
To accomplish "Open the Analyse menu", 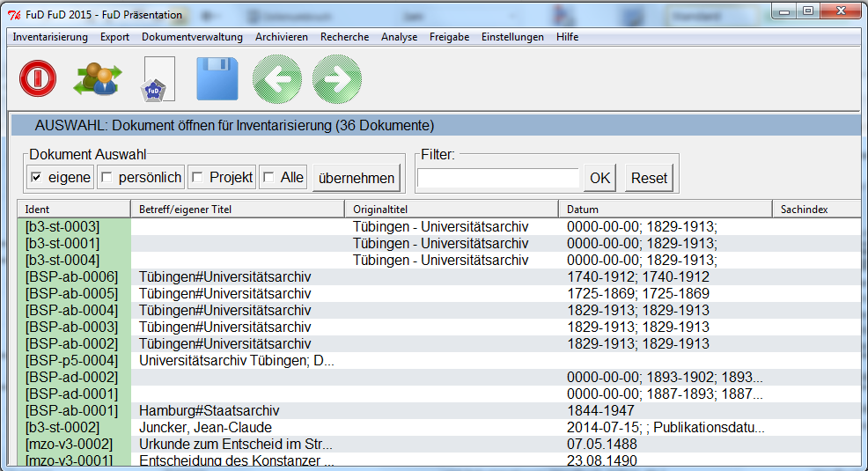I will [x=399, y=37].
